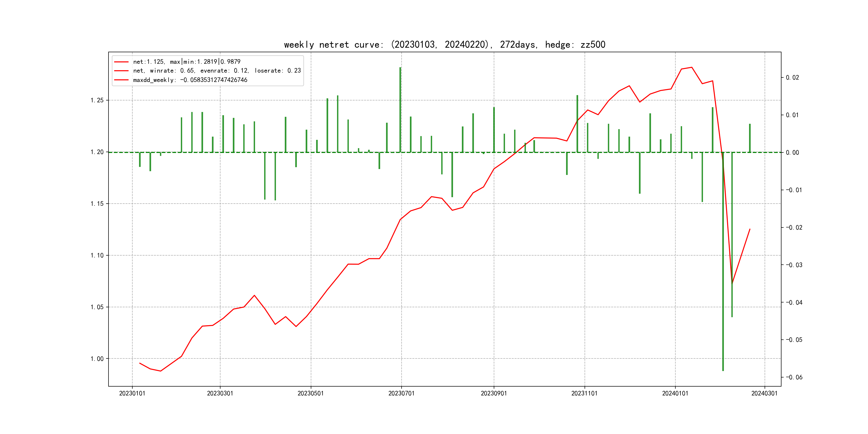The height and width of the screenshot is (434, 868).
Task: Click the 20230101 x-axis date label
Action: (x=132, y=393)
